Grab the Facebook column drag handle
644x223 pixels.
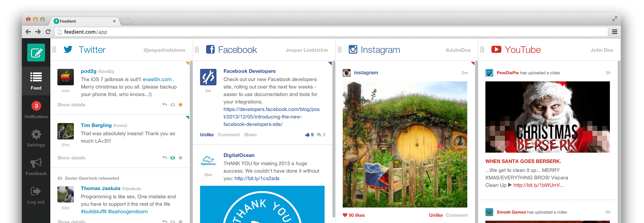click(x=197, y=50)
